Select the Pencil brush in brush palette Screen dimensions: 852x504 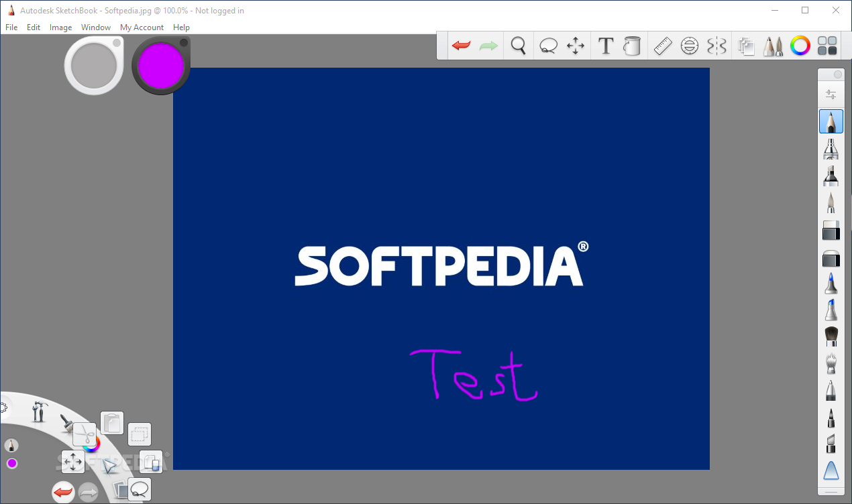point(831,121)
